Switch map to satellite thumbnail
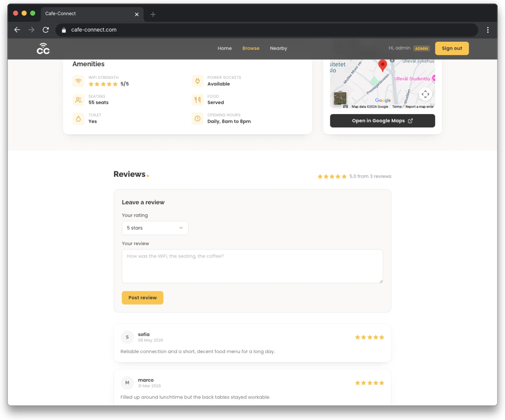 340,99
